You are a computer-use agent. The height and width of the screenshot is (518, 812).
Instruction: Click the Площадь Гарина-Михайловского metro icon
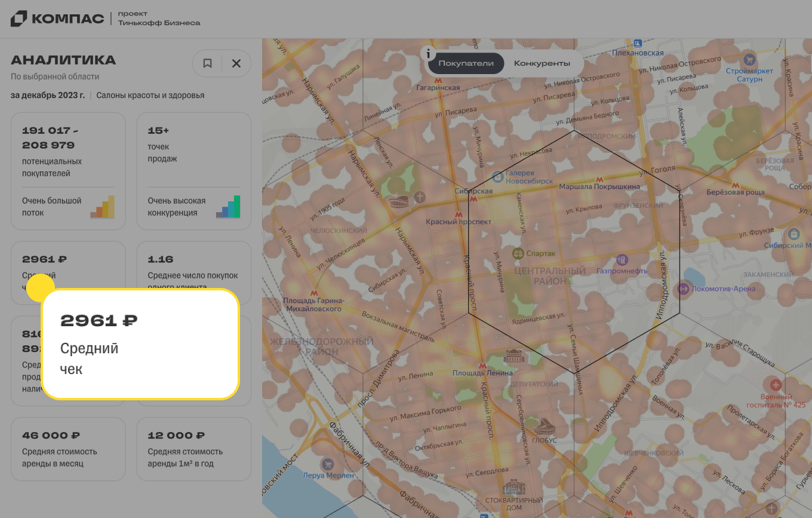click(x=314, y=293)
